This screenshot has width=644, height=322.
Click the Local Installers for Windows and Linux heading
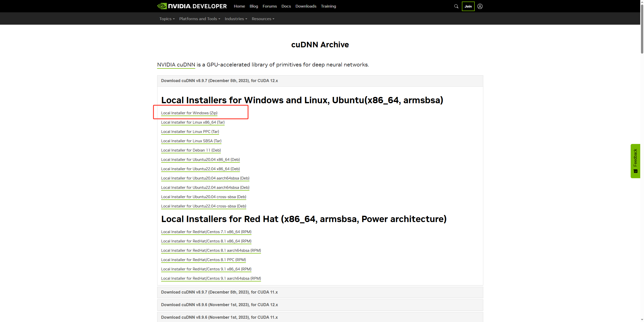point(302,100)
